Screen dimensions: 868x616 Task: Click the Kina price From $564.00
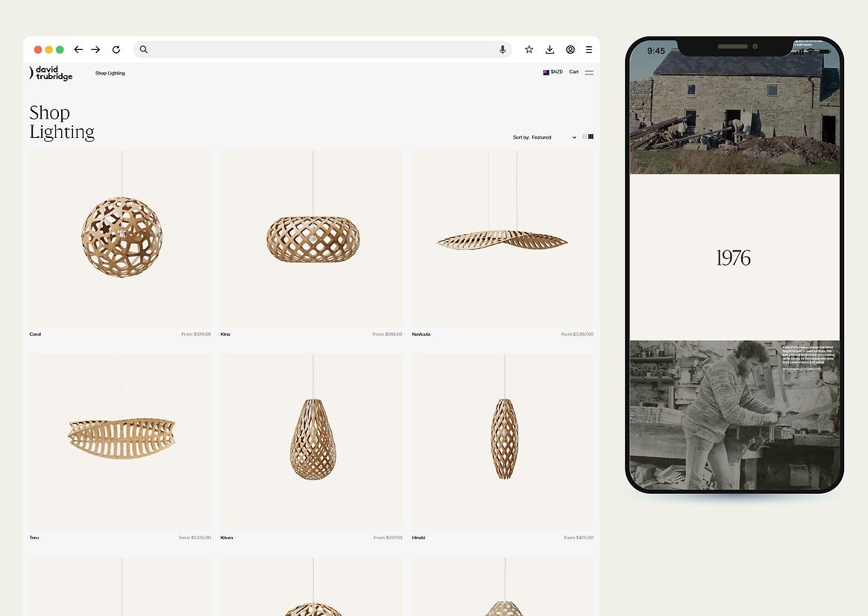pyautogui.click(x=388, y=334)
